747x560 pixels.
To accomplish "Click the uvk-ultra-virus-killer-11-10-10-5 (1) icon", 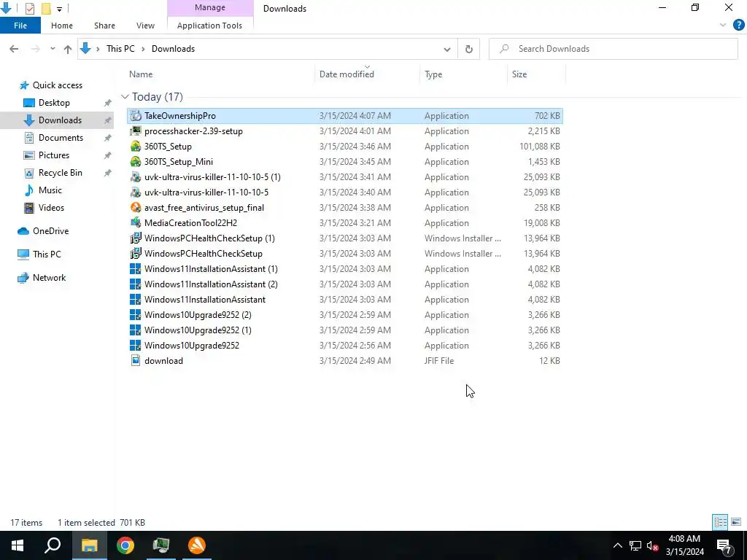I will [136, 176].
